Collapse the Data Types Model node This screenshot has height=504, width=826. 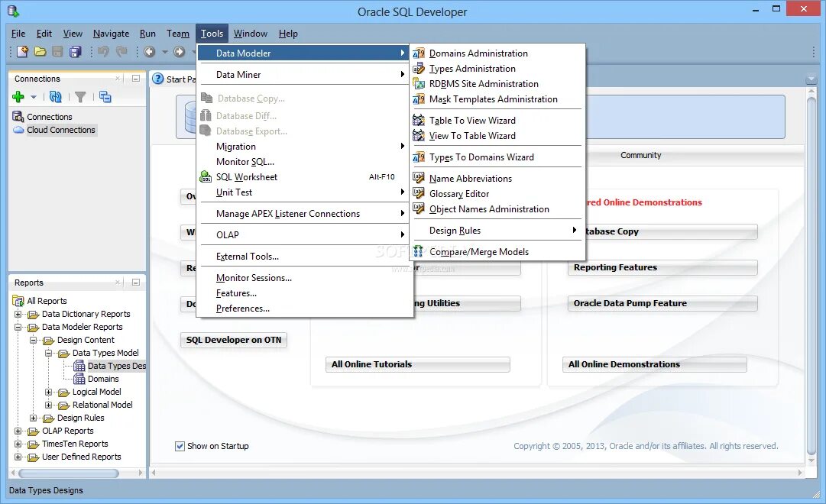[x=48, y=353]
